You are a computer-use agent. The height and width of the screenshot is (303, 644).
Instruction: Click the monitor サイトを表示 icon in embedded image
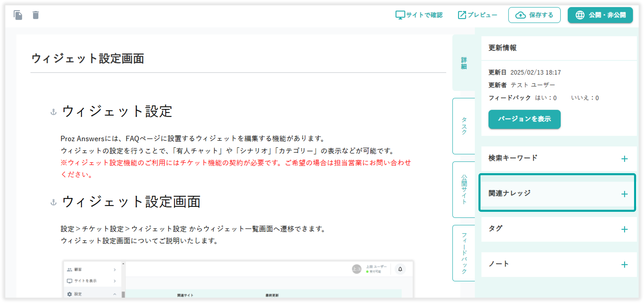coord(70,281)
